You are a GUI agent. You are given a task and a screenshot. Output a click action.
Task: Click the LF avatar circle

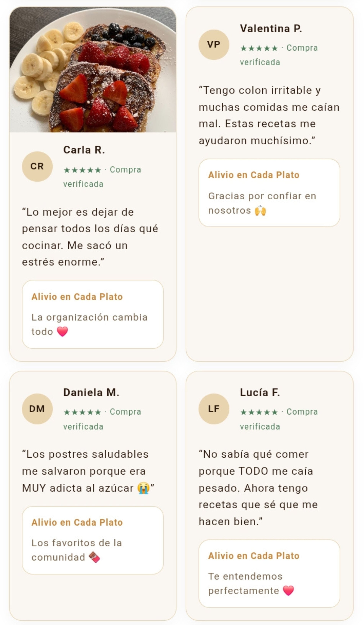click(x=214, y=409)
